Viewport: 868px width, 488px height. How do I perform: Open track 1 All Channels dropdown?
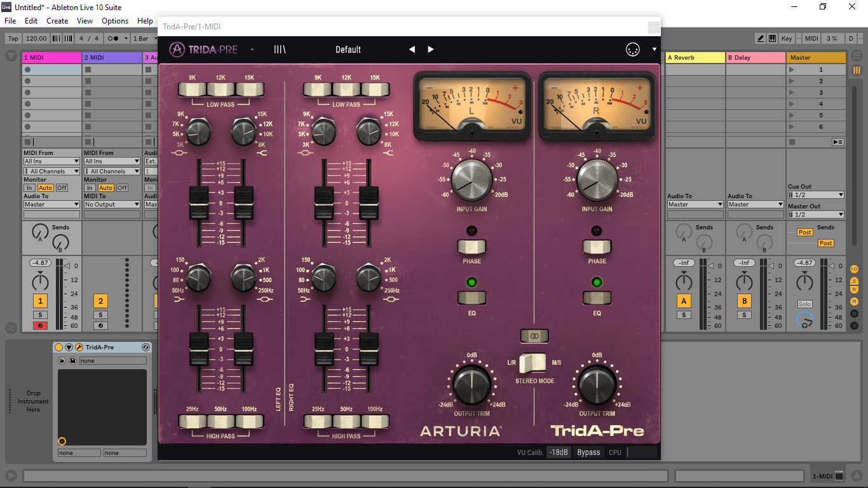[51, 172]
